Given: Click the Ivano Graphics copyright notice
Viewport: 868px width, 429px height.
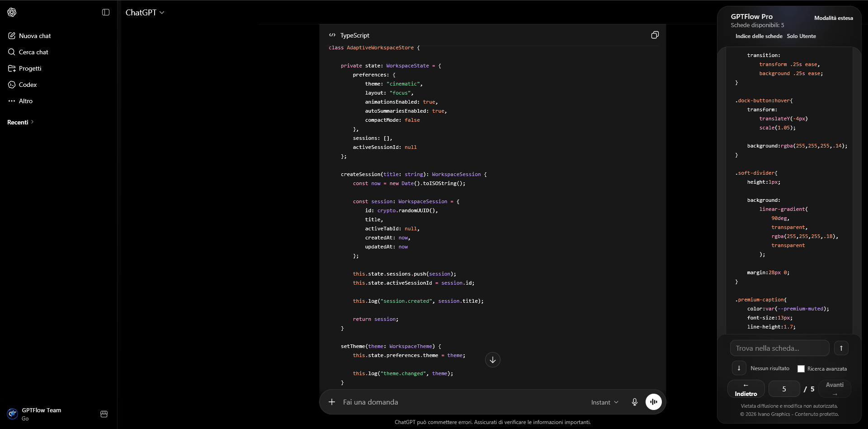Looking at the screenshot, I should [789, 414].
